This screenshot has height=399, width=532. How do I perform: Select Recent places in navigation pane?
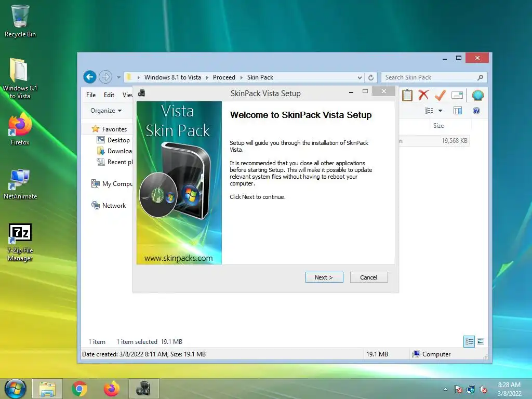point(115,162)
